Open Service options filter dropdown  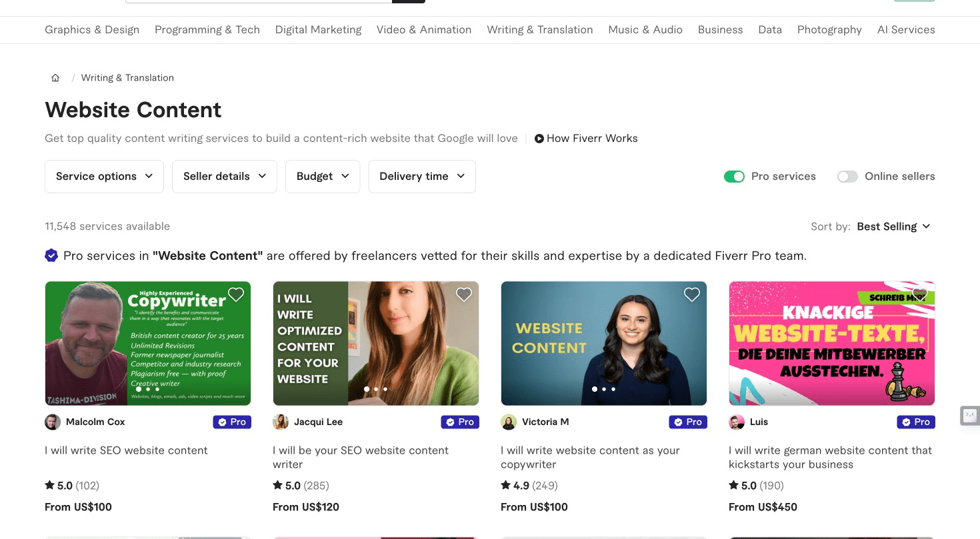104,177
